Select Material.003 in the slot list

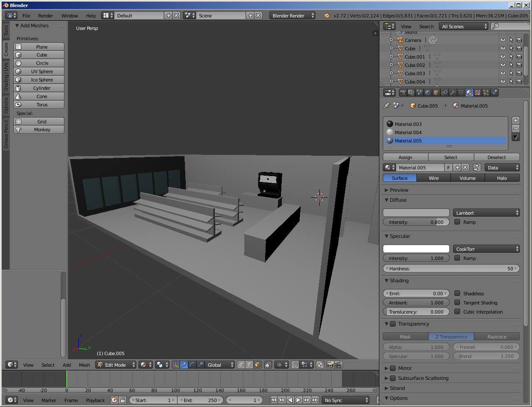coord(445,124)
